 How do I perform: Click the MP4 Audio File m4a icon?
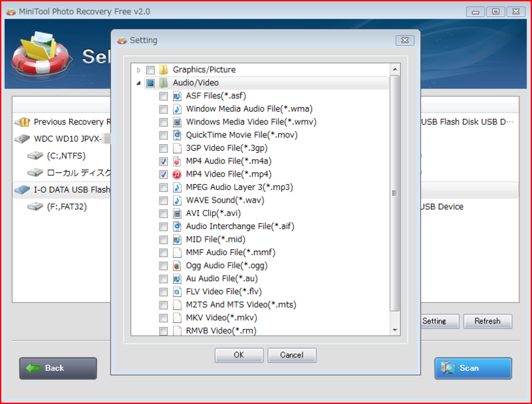(177, 161)
